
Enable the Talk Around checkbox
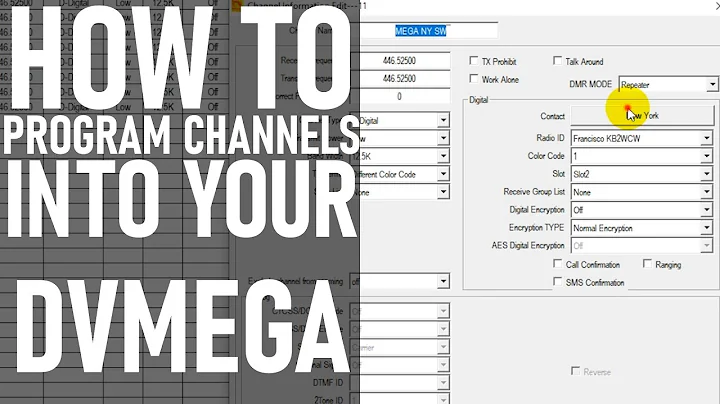tap(557, 61)
